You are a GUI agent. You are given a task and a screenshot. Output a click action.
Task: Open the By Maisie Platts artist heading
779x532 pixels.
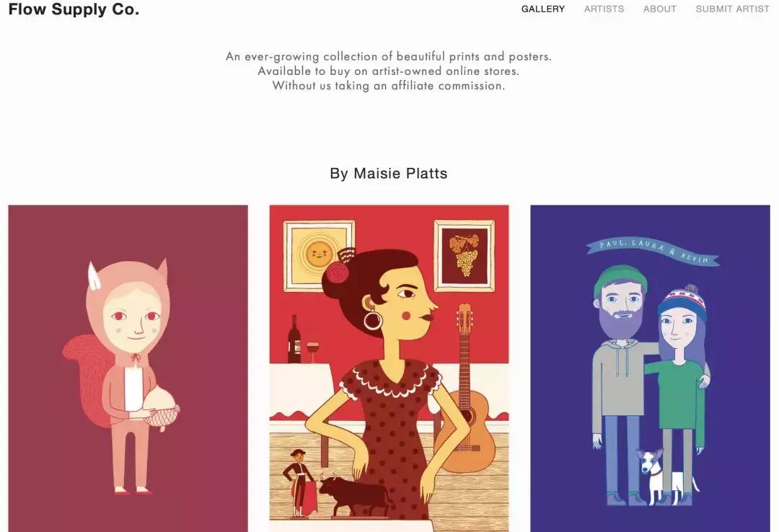click(x=389, y=173)
